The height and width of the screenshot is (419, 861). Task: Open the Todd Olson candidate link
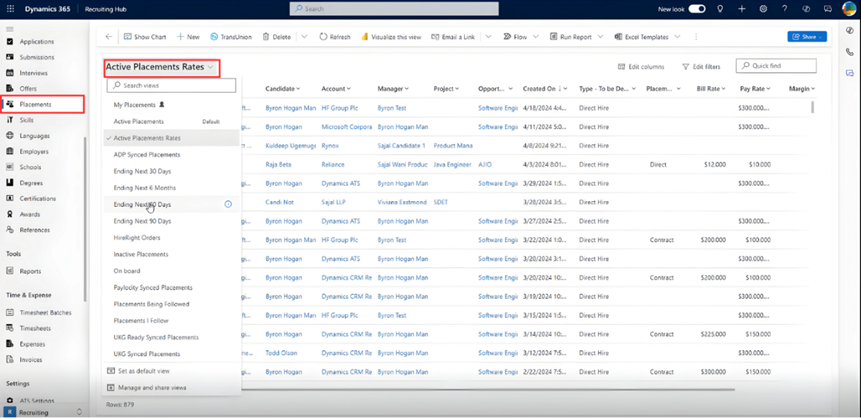point(279,353)
